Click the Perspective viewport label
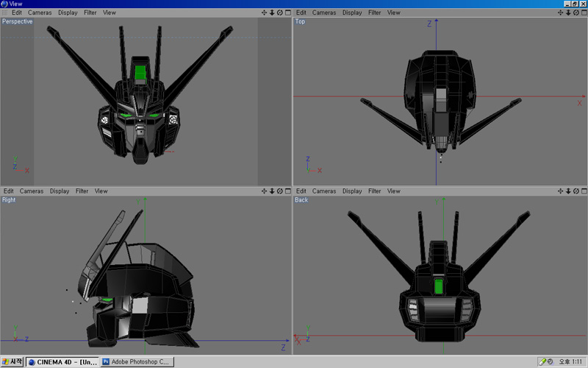This screenshot has height=368, width=588. pos(17,21)
